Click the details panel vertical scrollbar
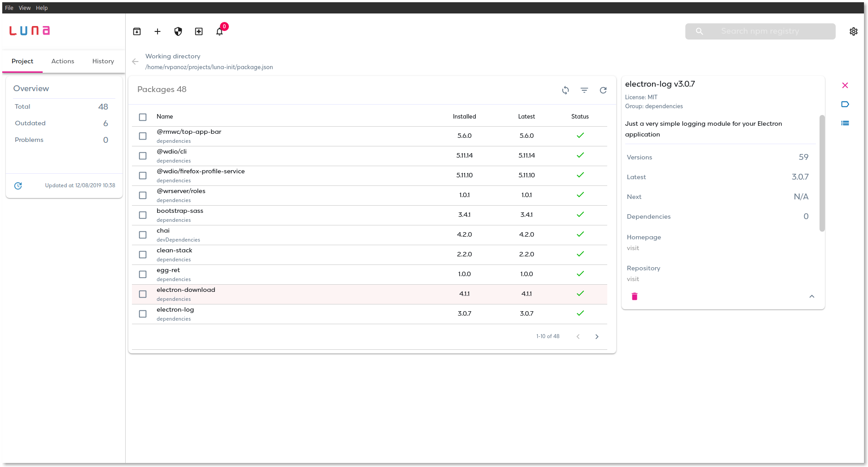Screen dimensions: 868x467 [x=822, y=173]
